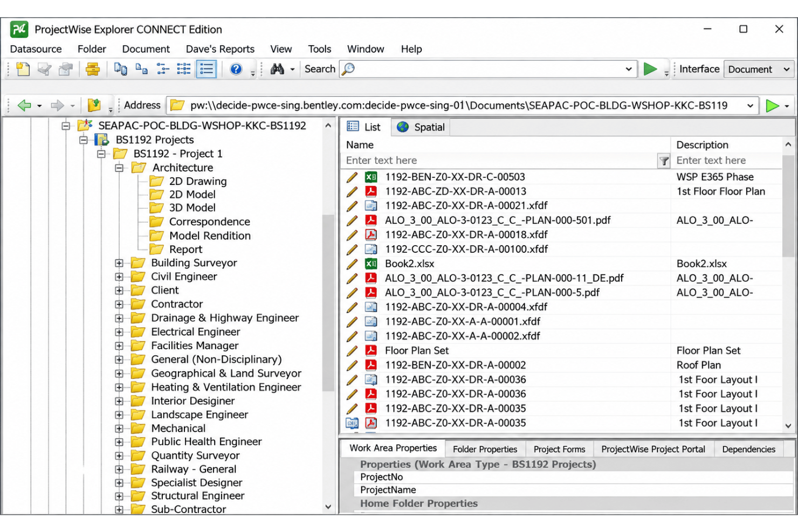Expand the Address bar history dropdown
The image size is (798, 532).
click(x=750, y=106)
